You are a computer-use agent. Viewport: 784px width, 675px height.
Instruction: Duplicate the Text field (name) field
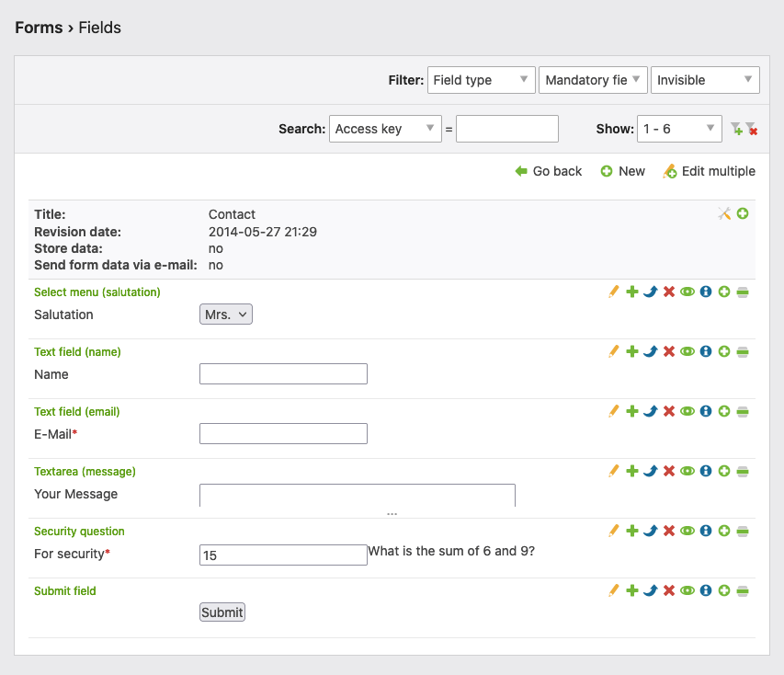632,352
